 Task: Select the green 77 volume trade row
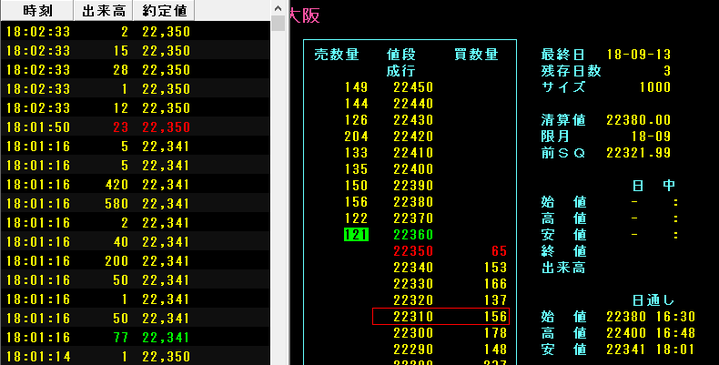pyautogui.click(x=135, y=337)
